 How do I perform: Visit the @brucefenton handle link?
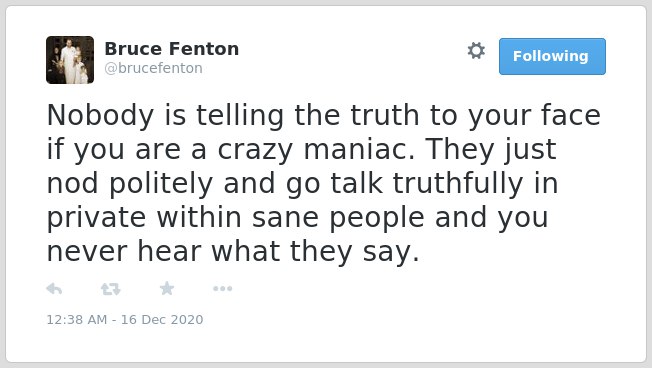coord(153,68)
